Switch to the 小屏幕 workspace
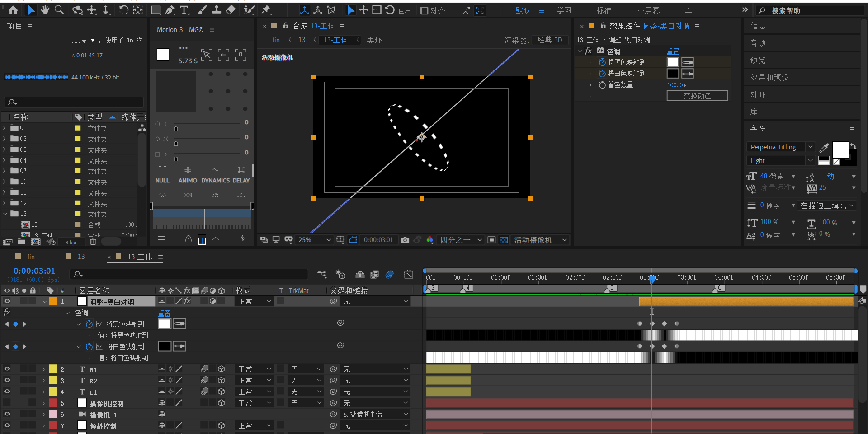This screenshot has height=434, width=868. [648, 10]
